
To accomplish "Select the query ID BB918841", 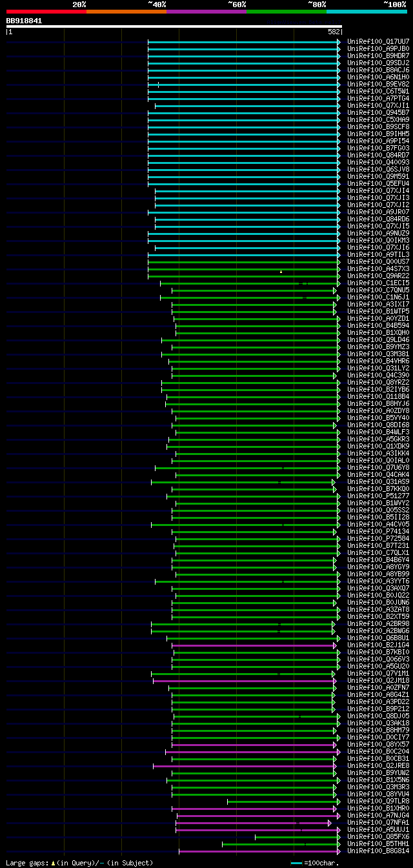I will (x=24, y=21).
